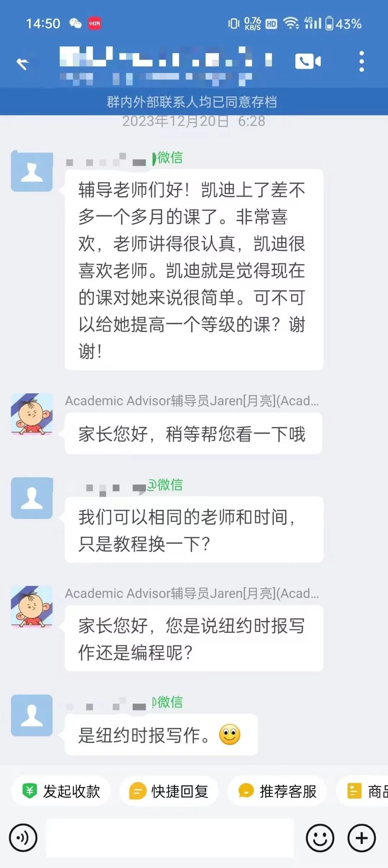
Task: Select the 推荐客服 shortcut chip
Action: (277, 791)
